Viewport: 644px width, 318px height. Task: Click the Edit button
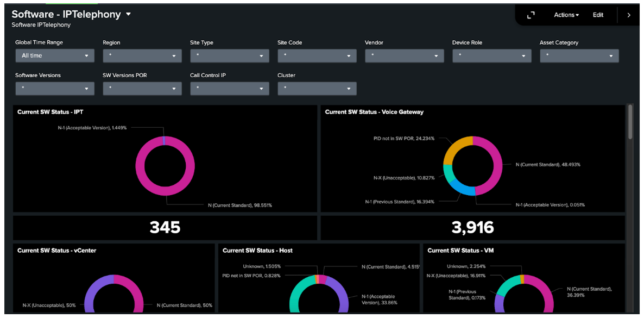pyautogui.click(x=598, y=15)
